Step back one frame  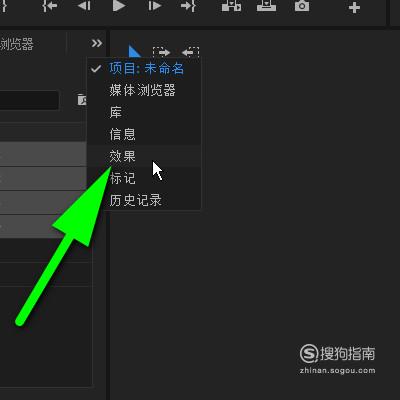(x=84, y=6)
